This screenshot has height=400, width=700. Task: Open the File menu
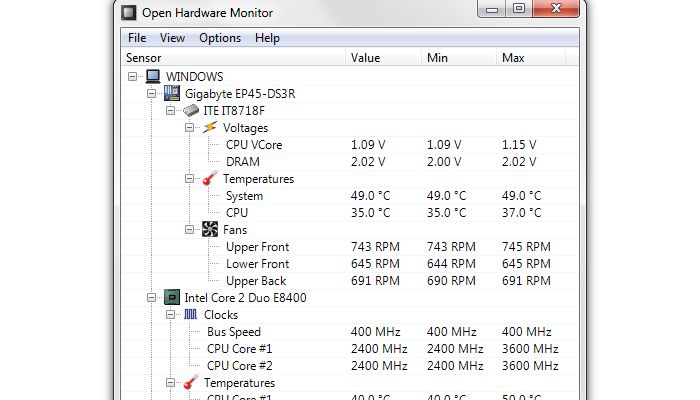tap(137, 38)
